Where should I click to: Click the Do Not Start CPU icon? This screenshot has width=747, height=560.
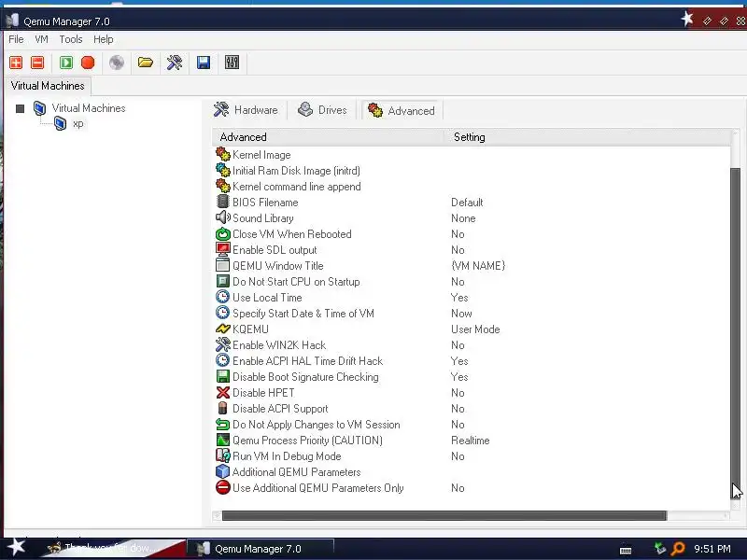(222, 282)
